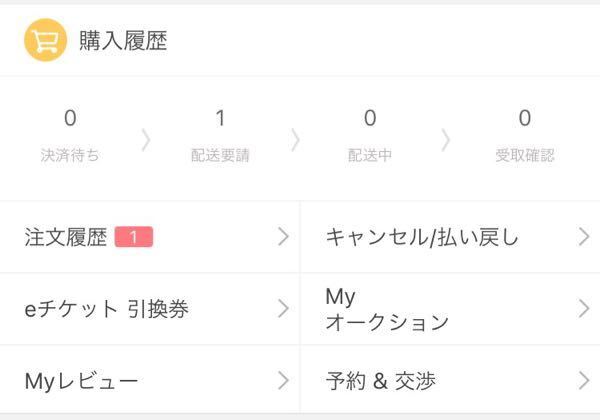The width and height of the screenshot is (600, 420).
Task: Click the arrow beside eチケット 引換券
Action: pos(283,309)
